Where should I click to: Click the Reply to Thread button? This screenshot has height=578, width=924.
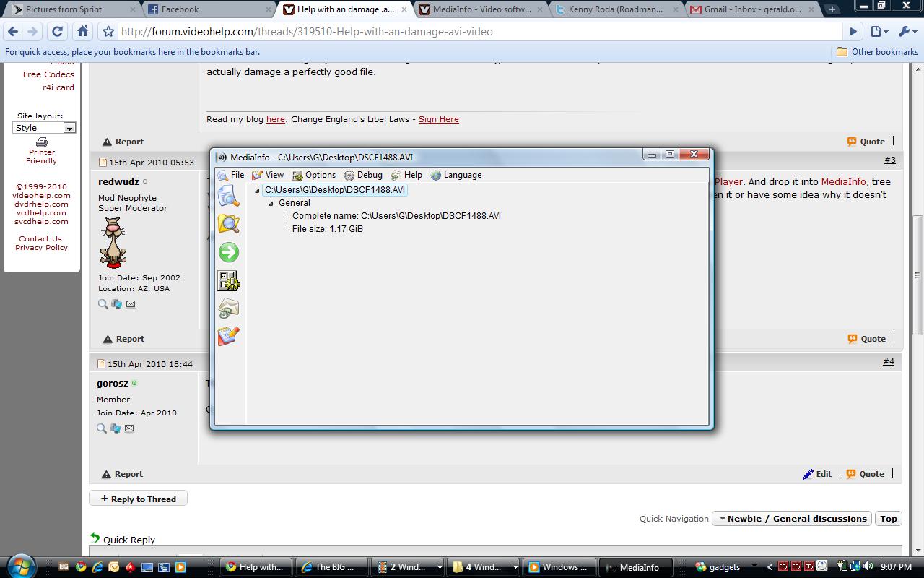click(138, 499)
